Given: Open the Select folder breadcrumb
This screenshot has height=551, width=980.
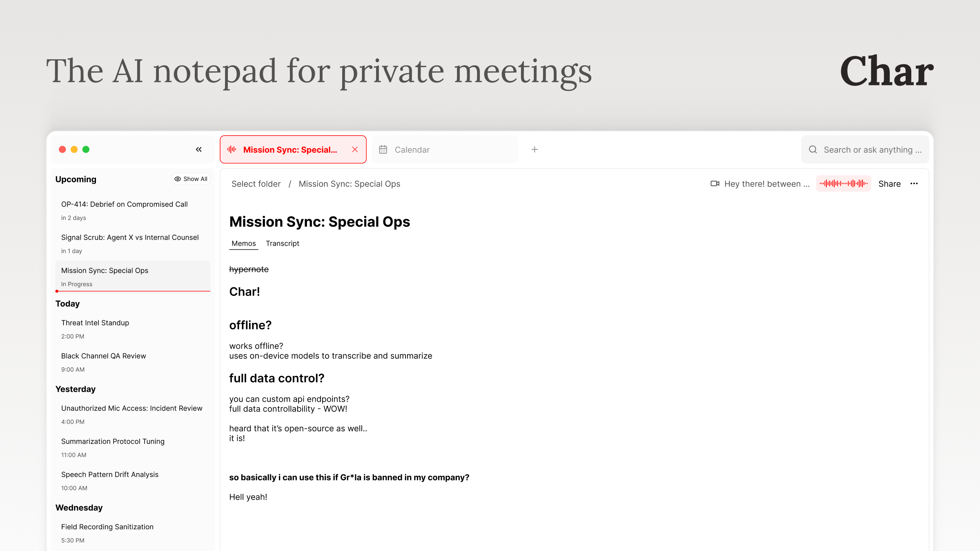Looking at the screenshot, I should point(256,184).
